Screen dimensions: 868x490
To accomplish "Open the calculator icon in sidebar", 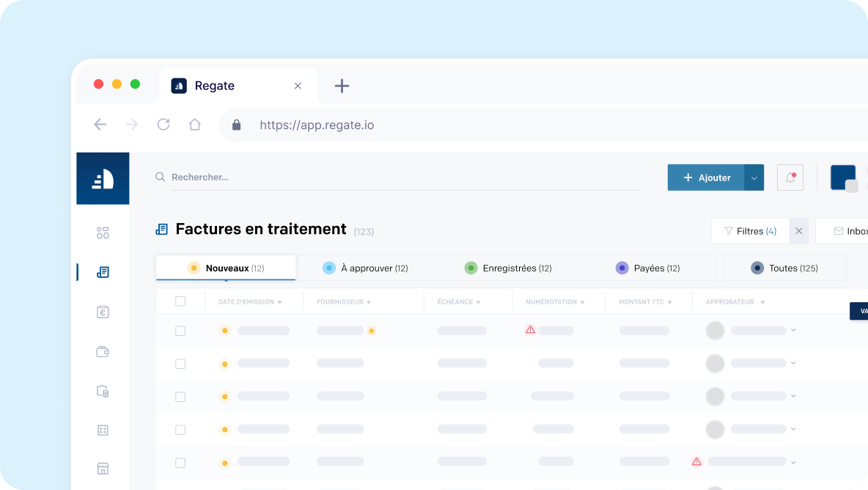I will [103, 430].
